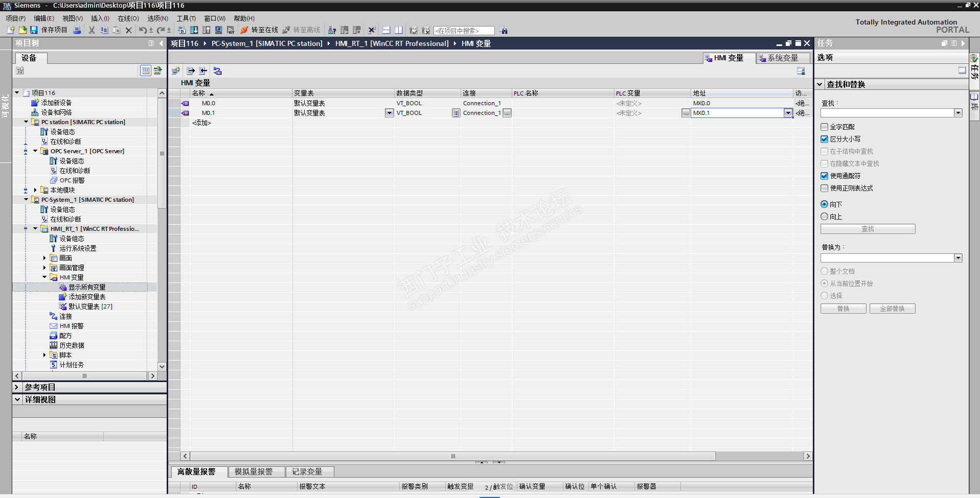
Task: Click the delete X icon in toolbar
Action: [x=129, y=30]
